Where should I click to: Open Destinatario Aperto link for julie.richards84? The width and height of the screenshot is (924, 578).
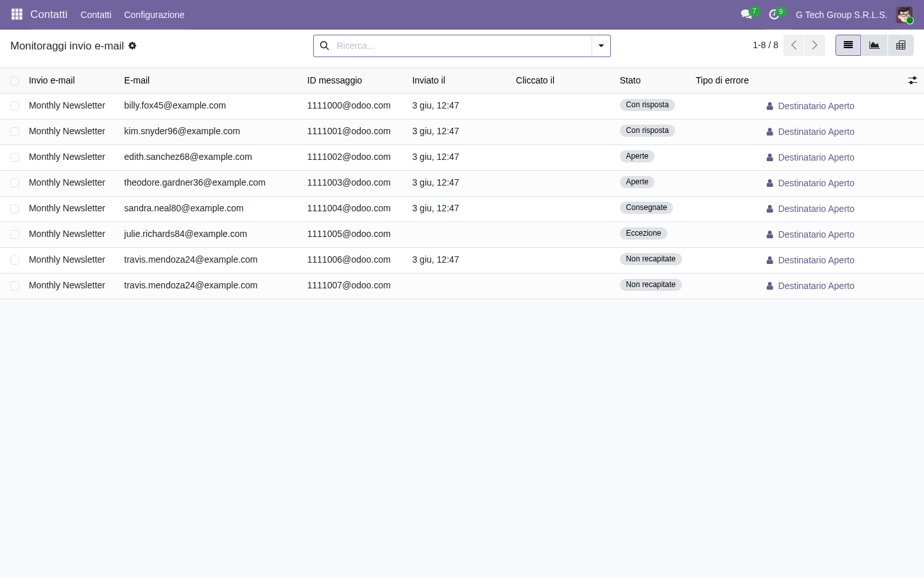(816, 234)
